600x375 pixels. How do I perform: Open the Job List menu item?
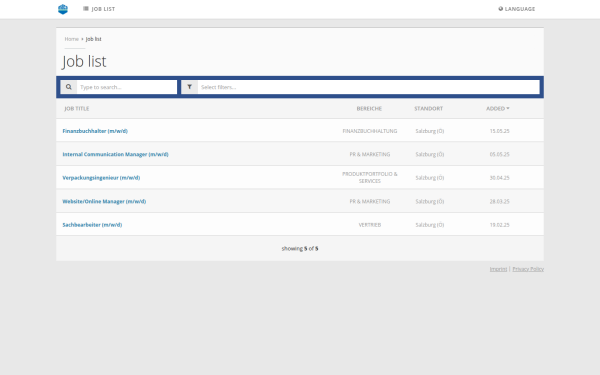click(99, 9)
